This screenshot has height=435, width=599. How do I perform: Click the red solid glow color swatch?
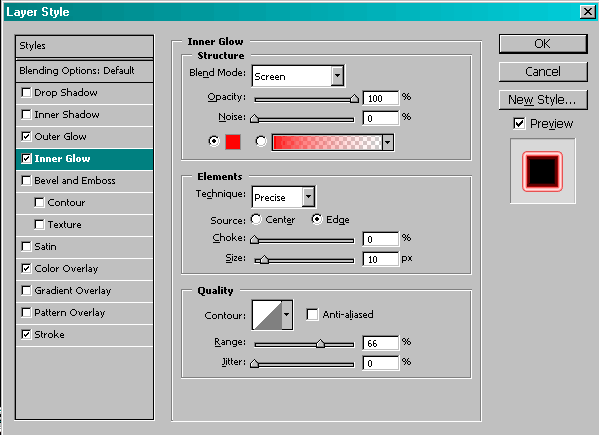(x=233, y=142)
